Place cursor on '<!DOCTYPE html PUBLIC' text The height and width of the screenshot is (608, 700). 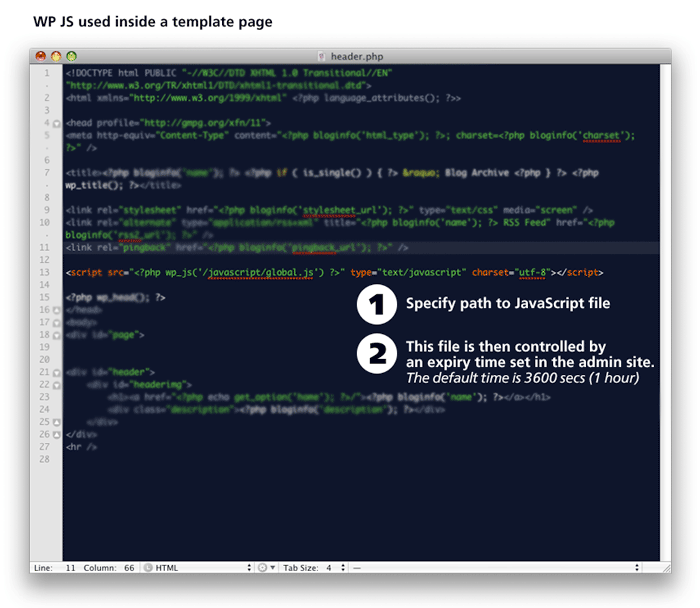pos(121,73)
